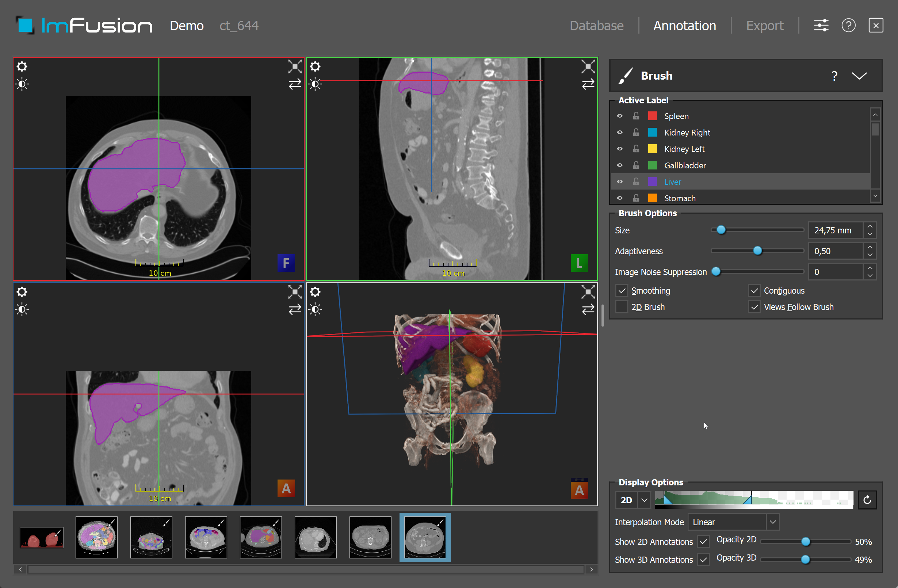Disable Show 3D Annotations checkbox
898x588 pixels.
tap(703, 559)
